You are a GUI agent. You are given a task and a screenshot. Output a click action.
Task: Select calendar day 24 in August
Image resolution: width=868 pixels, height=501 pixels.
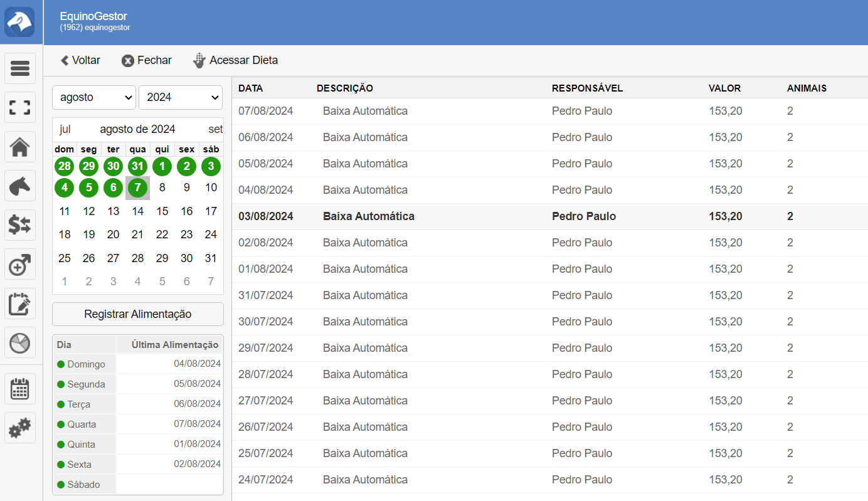[211, 235]
